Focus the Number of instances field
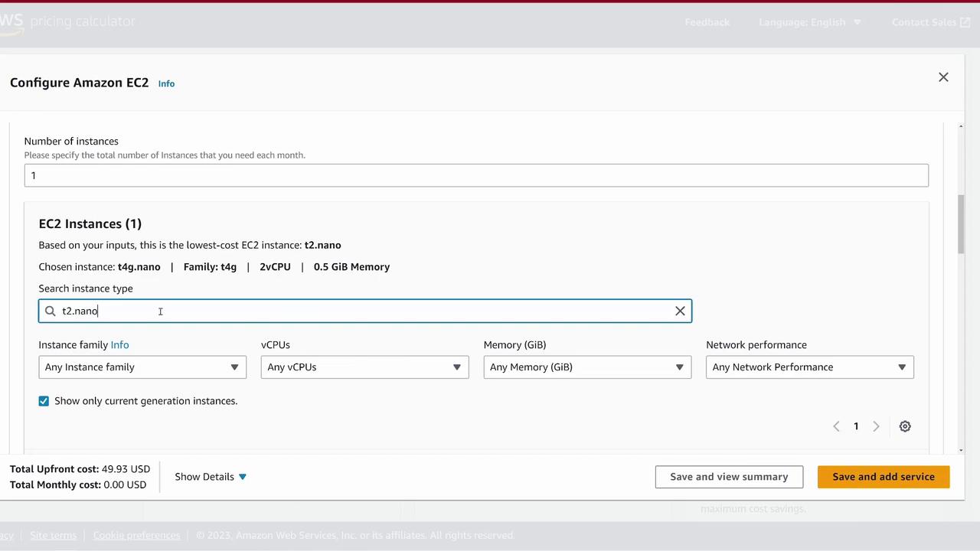 tap(476, 175)
